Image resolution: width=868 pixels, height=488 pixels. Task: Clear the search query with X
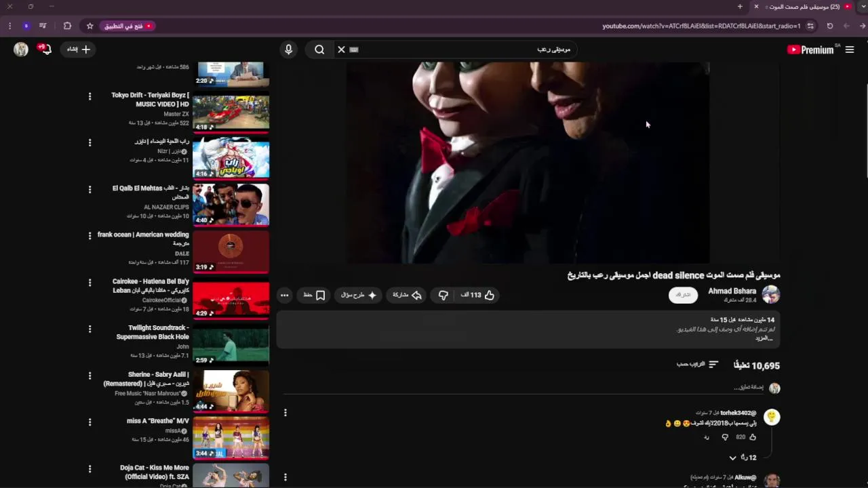coord(341,49)
